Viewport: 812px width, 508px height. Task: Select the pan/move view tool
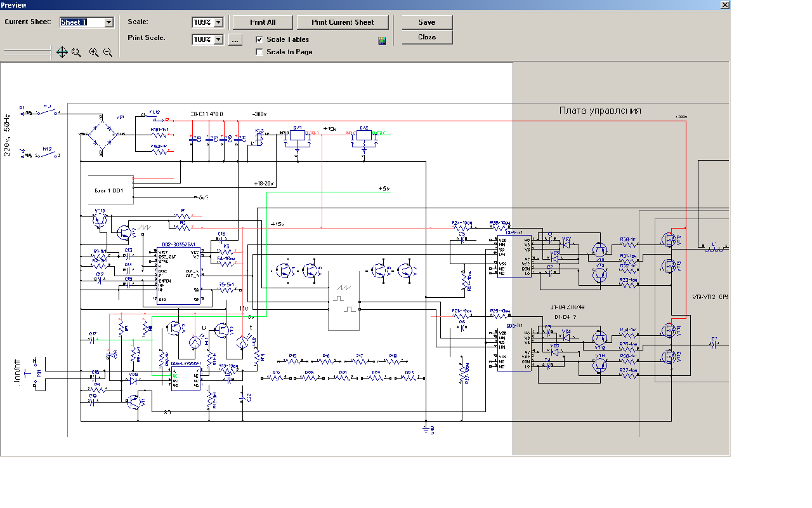[62, 53]
